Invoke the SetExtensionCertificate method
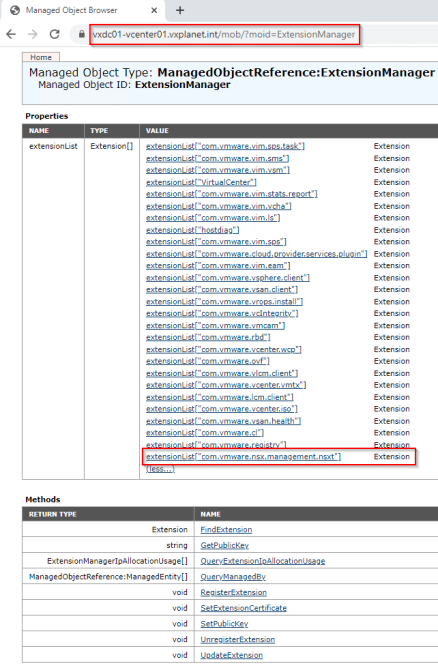This screenshot has width=438, height=666. (243, 608)
